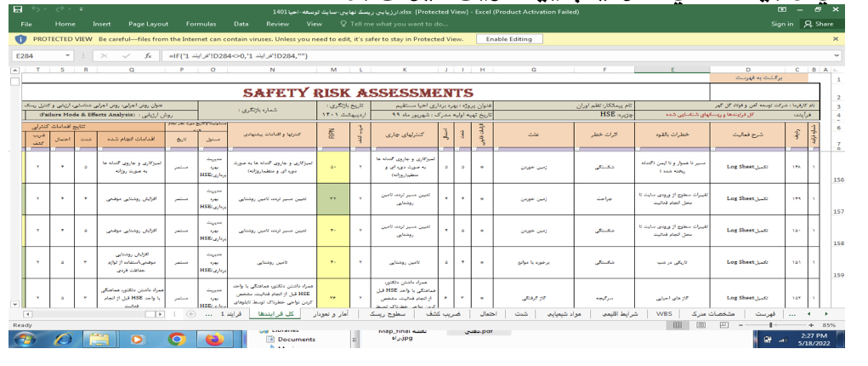This screenshot has height=366, width=868.
Task: Select column M header
Action: coord(333,69)
